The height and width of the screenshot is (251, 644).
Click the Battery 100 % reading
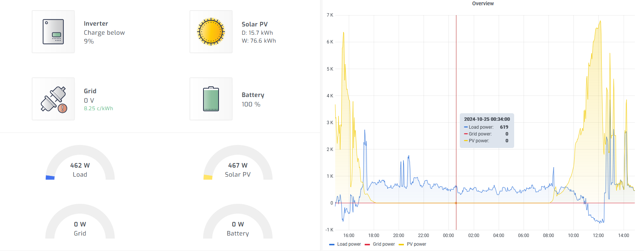[x=251, y=104]
